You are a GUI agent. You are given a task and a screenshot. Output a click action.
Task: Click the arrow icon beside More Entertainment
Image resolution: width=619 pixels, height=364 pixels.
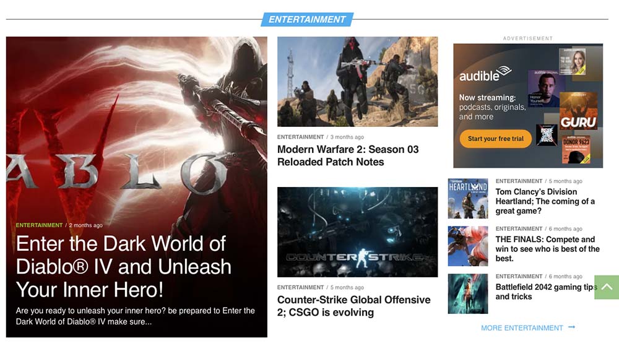pos(571,327)
